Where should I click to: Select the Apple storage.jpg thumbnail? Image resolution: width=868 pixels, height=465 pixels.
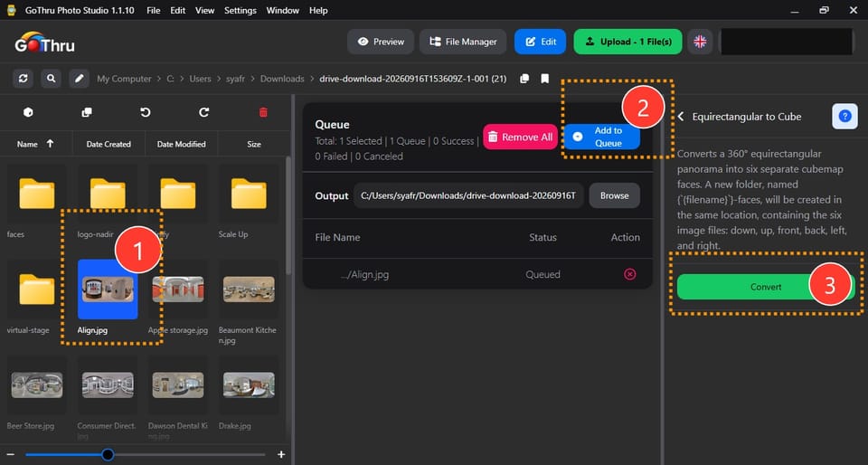178,289
